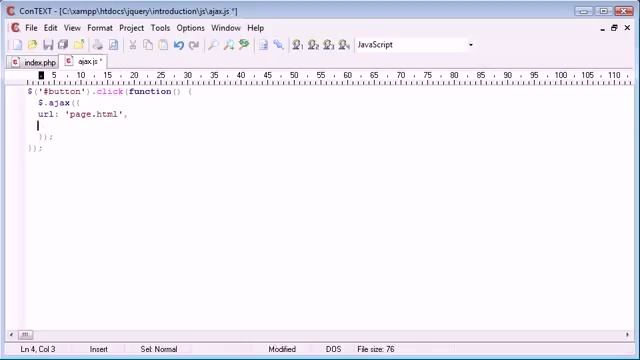This screenshot has width=640, height=360.
Task: Click the $.ajax call text
Action: pos(54,103)
